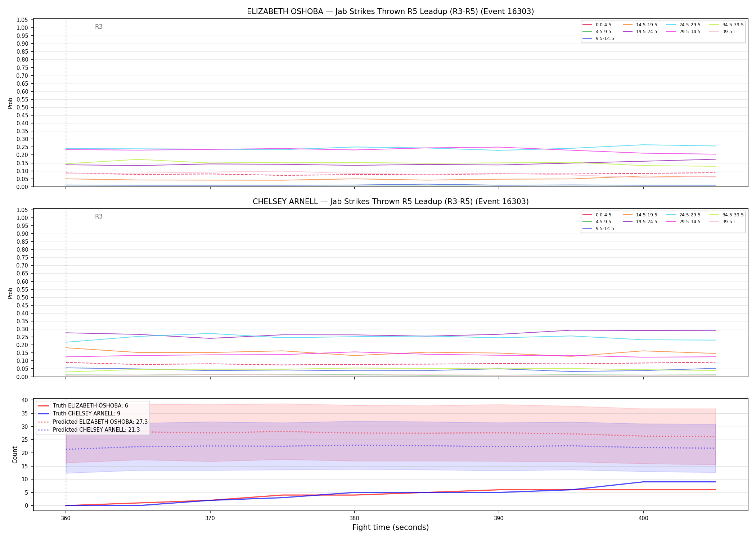Click the 29.5-34.5 legend entry in top chart
756x540 pixels.
(683, 32)
